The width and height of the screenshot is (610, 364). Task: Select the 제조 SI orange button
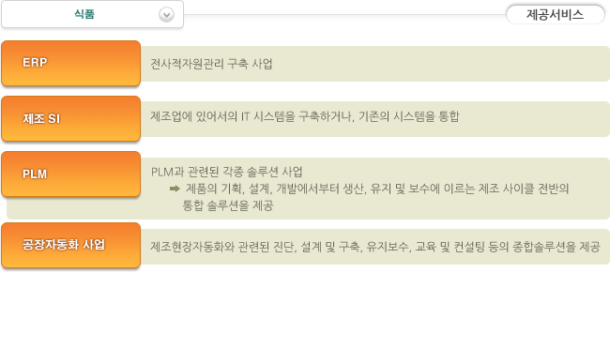[x=70, y=118]
